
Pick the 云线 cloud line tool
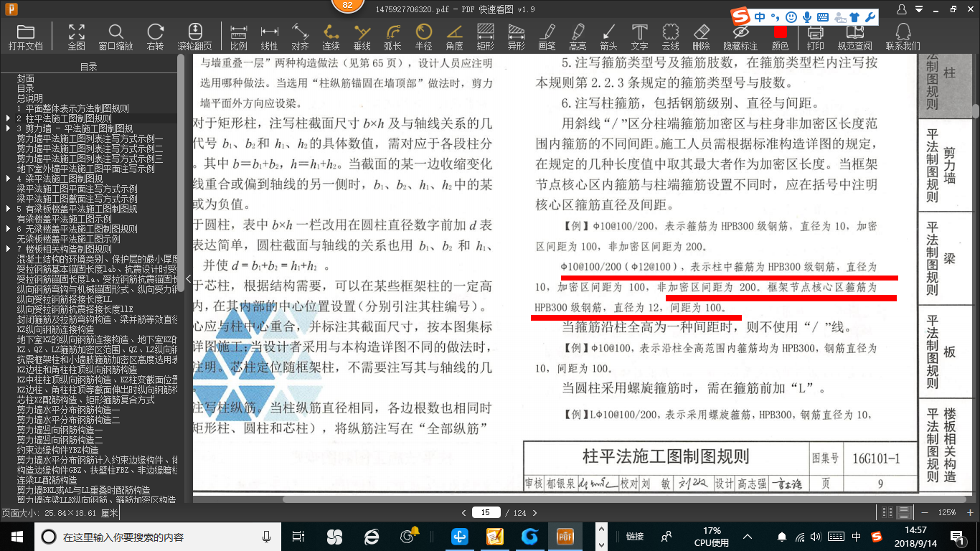pos(670,37)
